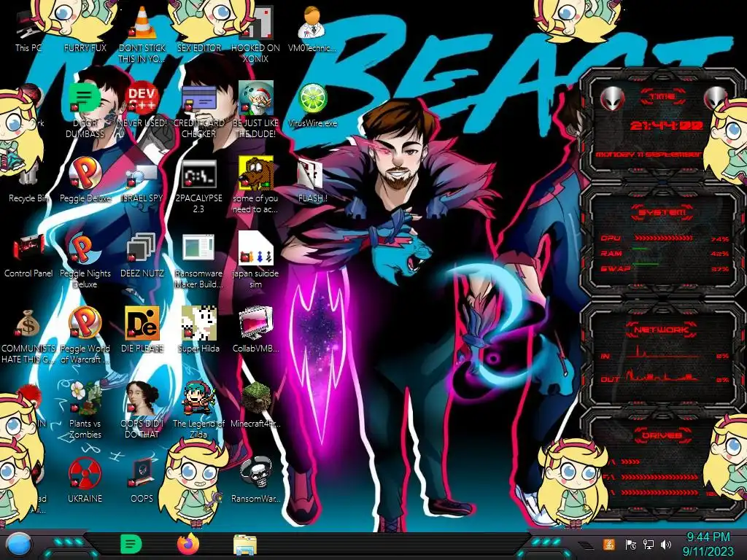
Task: Launch Firefox from the taskbar
Action: coord(188,544)
